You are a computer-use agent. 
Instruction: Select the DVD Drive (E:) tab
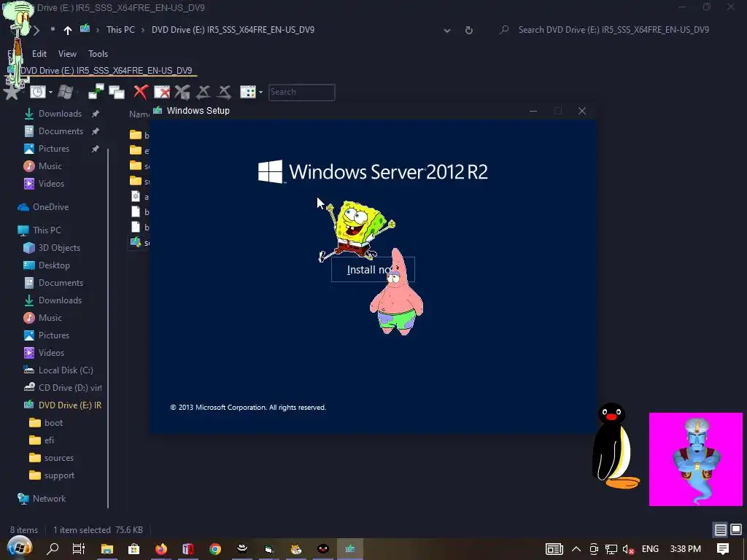102,71
